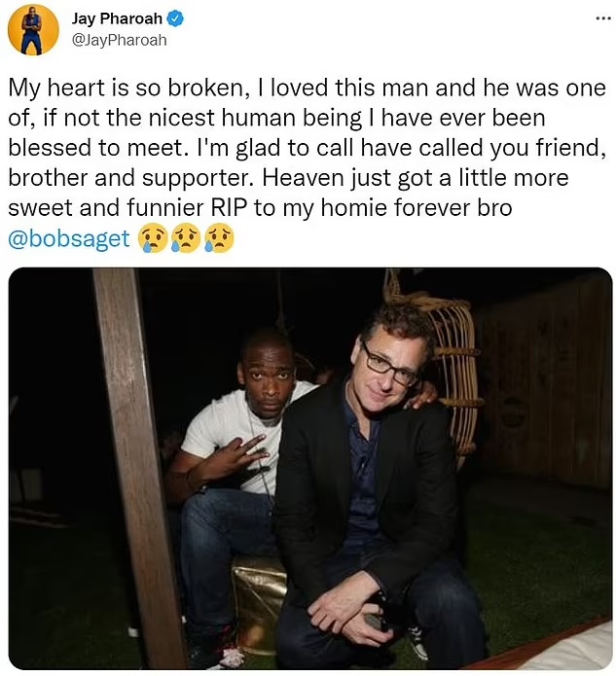This screenshot has width=616, height=676.
Task: Click the blue verified badge
Action: tap(178, 19)
